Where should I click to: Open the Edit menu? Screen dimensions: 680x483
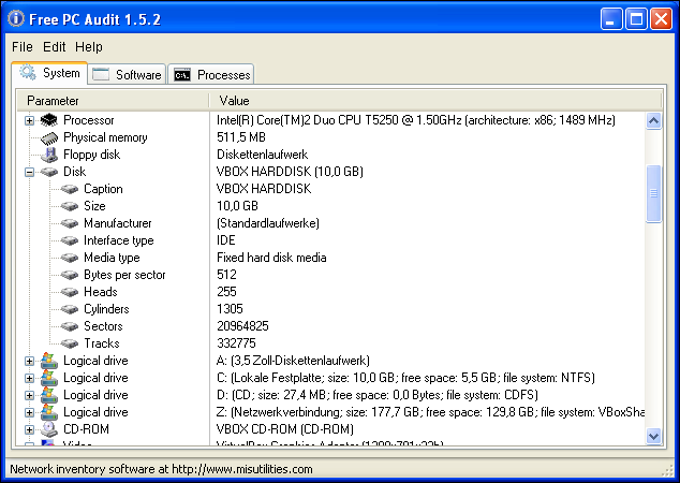pos(54,47)
